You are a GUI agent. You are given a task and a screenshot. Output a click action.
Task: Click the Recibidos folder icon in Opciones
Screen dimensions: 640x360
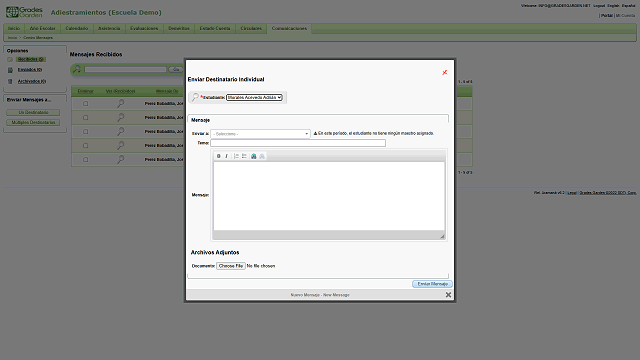(x=10, y=60)
